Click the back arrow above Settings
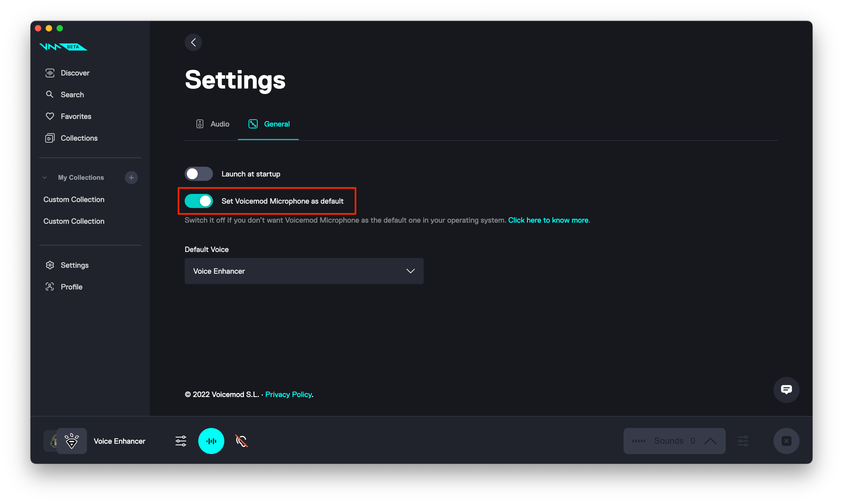 (x=193, y=42)
